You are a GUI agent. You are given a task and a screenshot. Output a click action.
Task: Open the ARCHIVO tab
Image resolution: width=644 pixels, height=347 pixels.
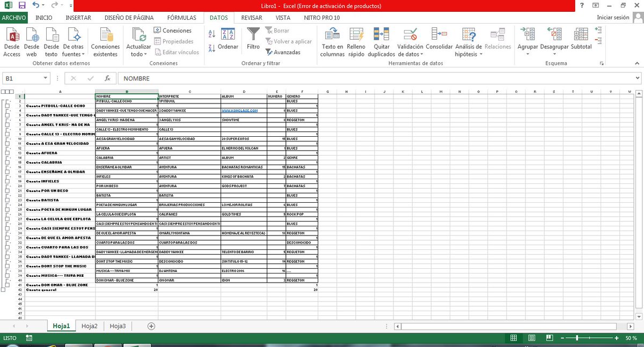tap(14, 17)
